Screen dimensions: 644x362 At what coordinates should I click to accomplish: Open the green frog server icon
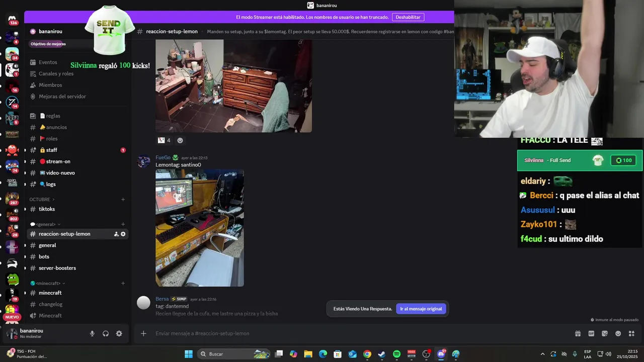click(12, 279)
